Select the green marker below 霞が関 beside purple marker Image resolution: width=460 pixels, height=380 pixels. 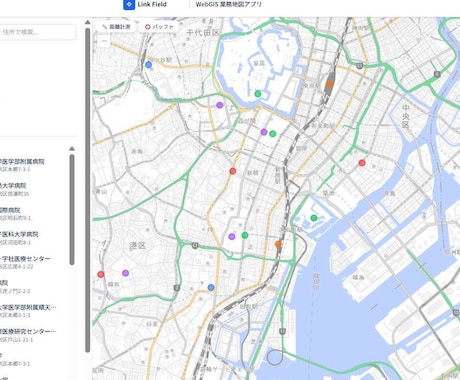273,134
